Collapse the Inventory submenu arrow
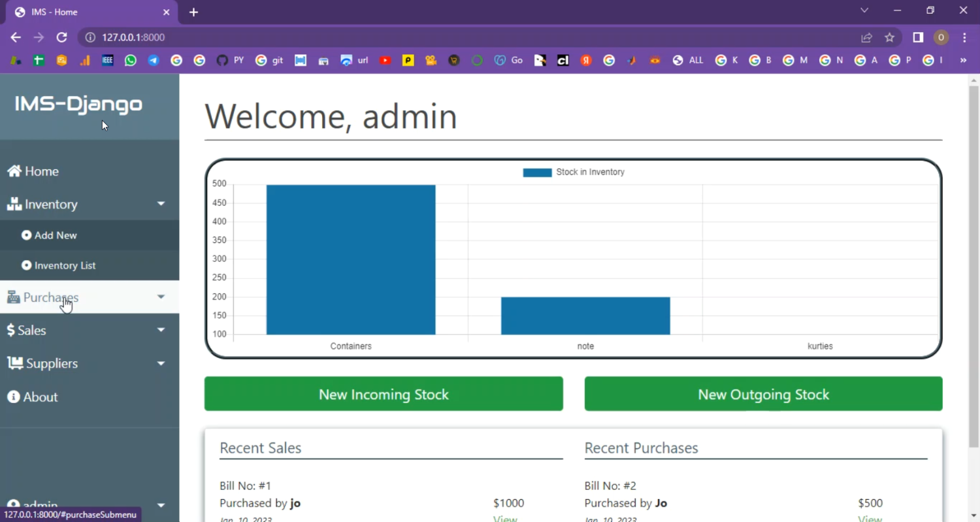The image size is (980, 522). pyautogui.click(x=161, y=204)
